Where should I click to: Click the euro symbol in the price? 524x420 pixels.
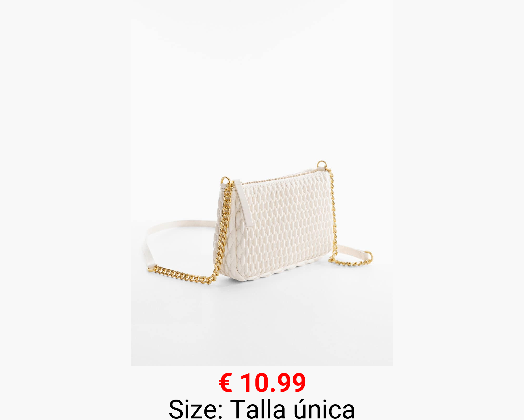point(225,383)
